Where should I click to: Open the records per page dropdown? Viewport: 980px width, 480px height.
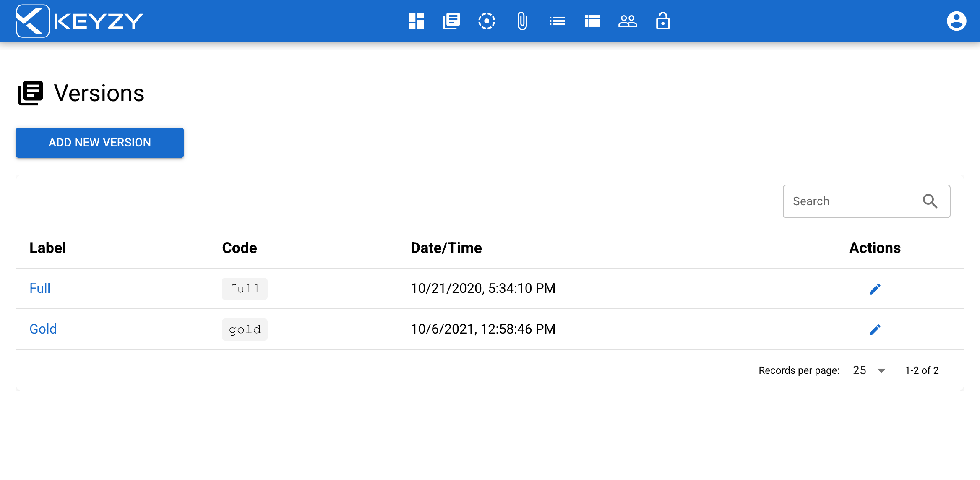868,370
